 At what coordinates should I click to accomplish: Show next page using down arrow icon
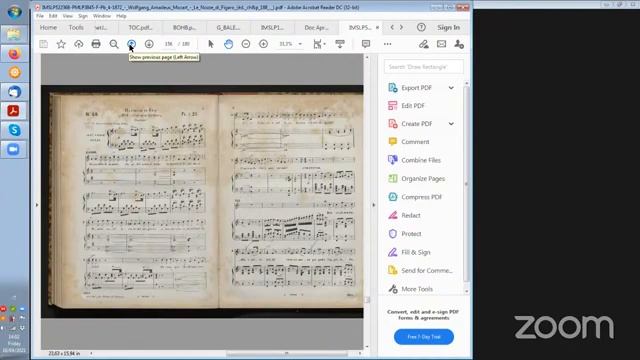(149, 44)
